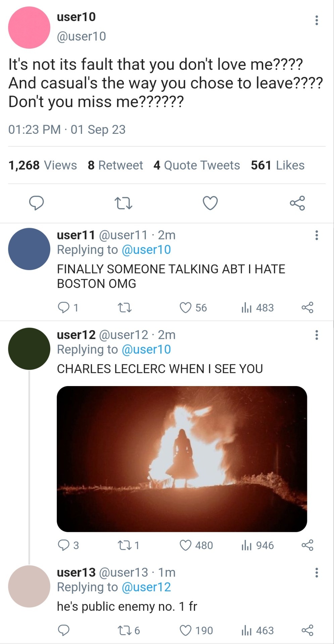This screenshot has width=334, height=644.
Task: Open @user10 mention link in user11's reply
Action: [x=146, y=250]
